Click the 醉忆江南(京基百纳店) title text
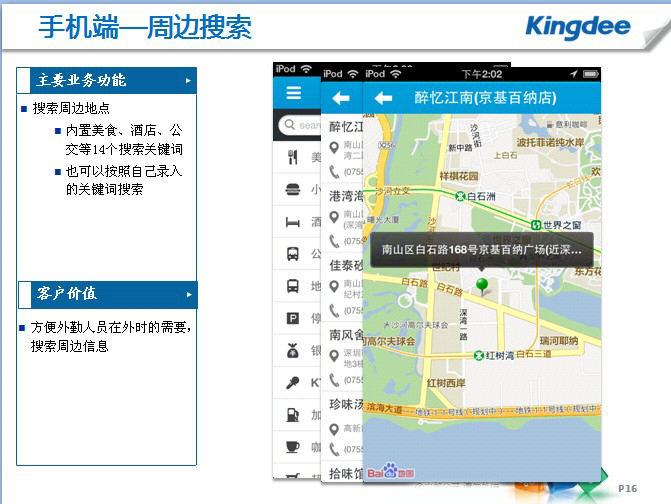671x504 pixels. click(485, 98)
